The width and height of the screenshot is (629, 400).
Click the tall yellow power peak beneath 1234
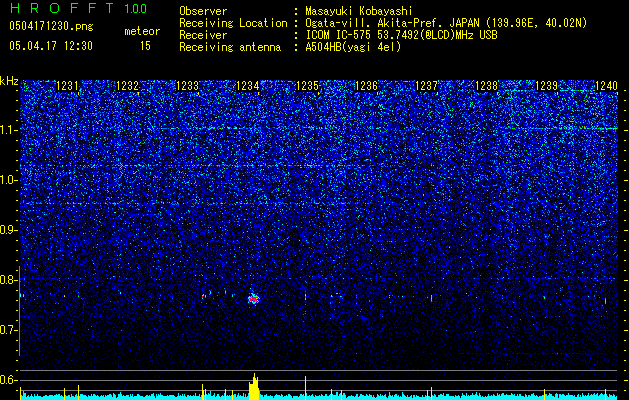[254, 387]
